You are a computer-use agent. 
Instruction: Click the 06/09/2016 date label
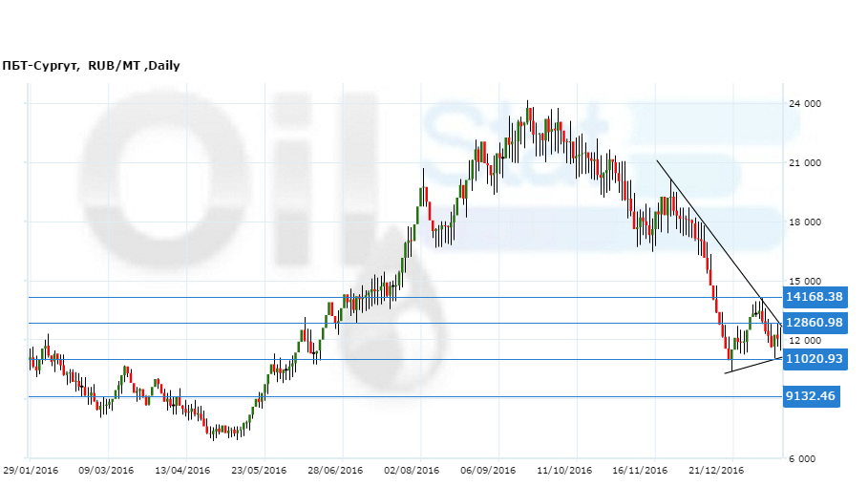(488, 470)
